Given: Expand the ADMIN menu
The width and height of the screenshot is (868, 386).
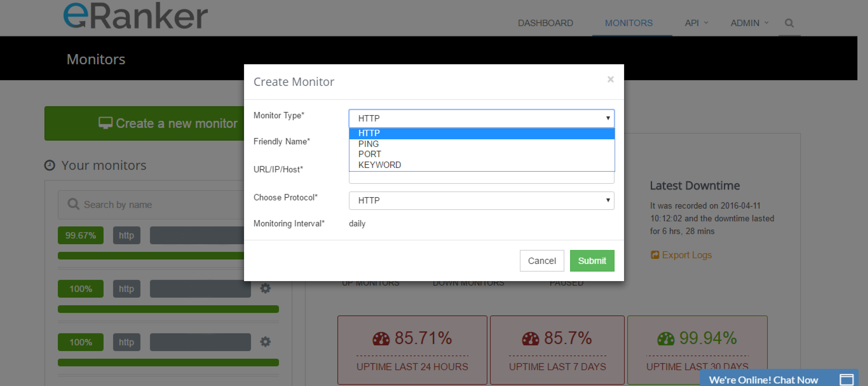Looking at the screenshot, I should click(749, 23).
